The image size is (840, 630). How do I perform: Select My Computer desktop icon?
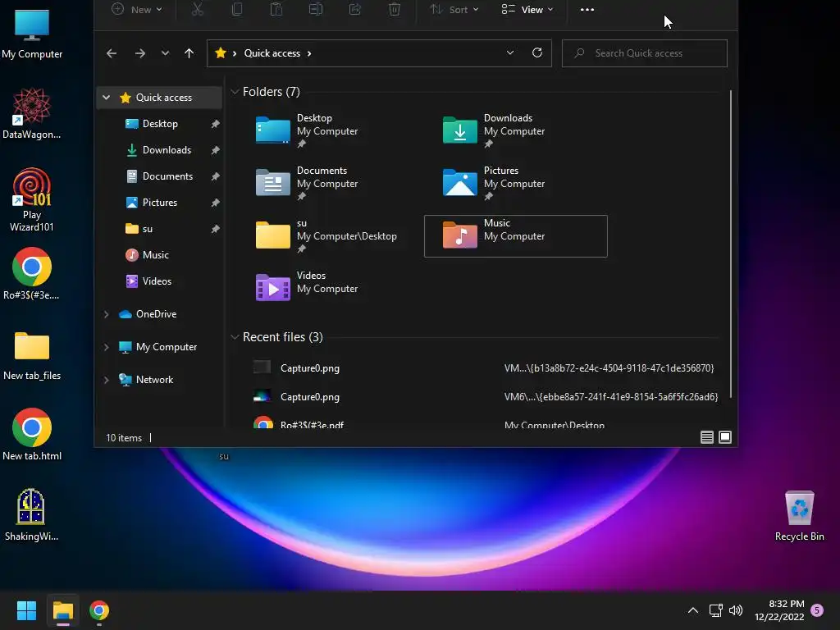pyautogui.click(x=32, y=33)
